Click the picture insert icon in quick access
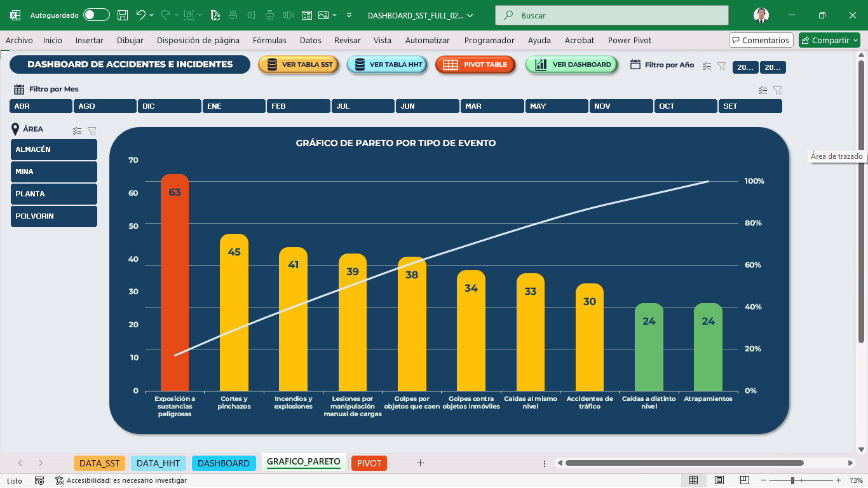 click(x=323, y=15)
